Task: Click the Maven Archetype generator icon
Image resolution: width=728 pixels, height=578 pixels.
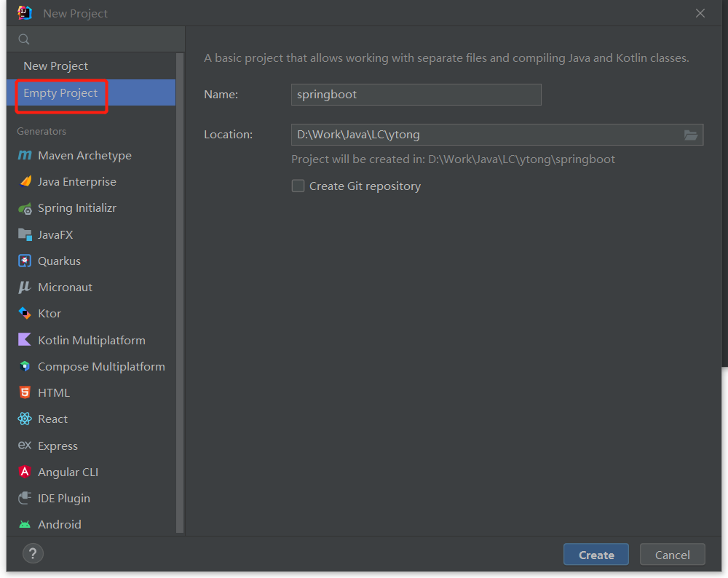Action: click(25, 155)
